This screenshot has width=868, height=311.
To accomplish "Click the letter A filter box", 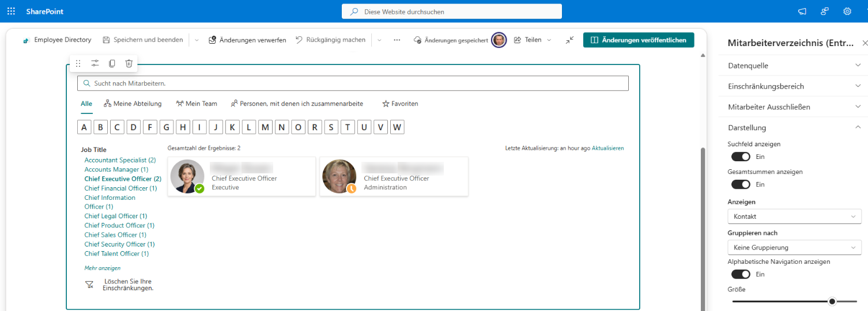I will 84,127.
